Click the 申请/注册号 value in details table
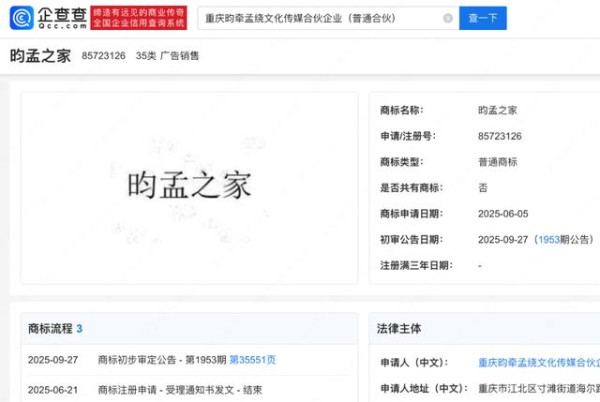The image size is (600, 402). point(500,135)
